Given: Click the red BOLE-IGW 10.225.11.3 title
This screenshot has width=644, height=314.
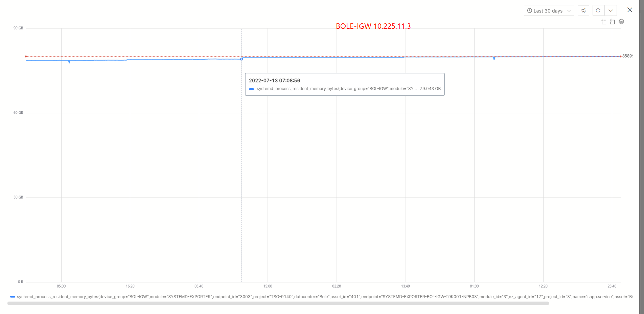Looking at the screenshot, I should 373,26.
